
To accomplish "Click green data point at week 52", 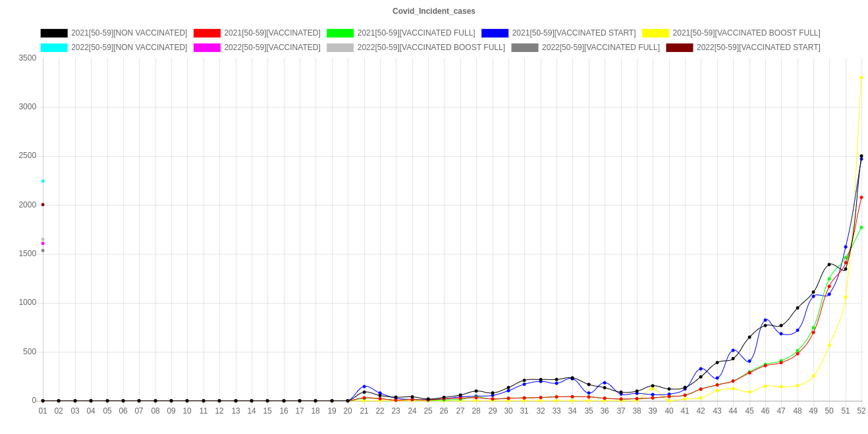I will click(x=861, y=228).
